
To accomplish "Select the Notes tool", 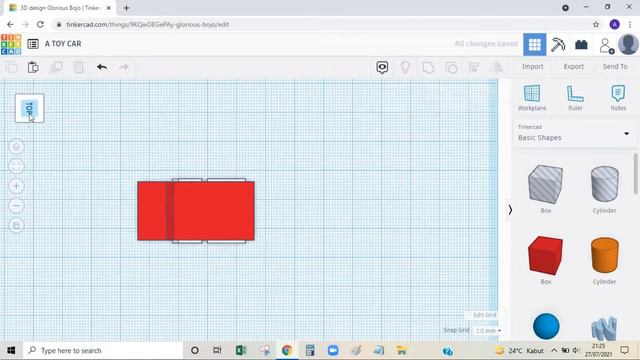I will point(618,98).
